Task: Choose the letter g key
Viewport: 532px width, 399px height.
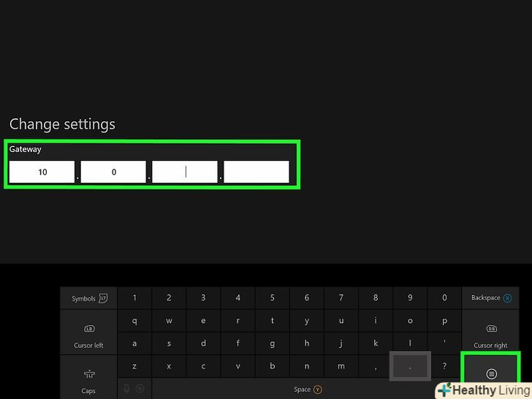Action: [x=272, y=343]
